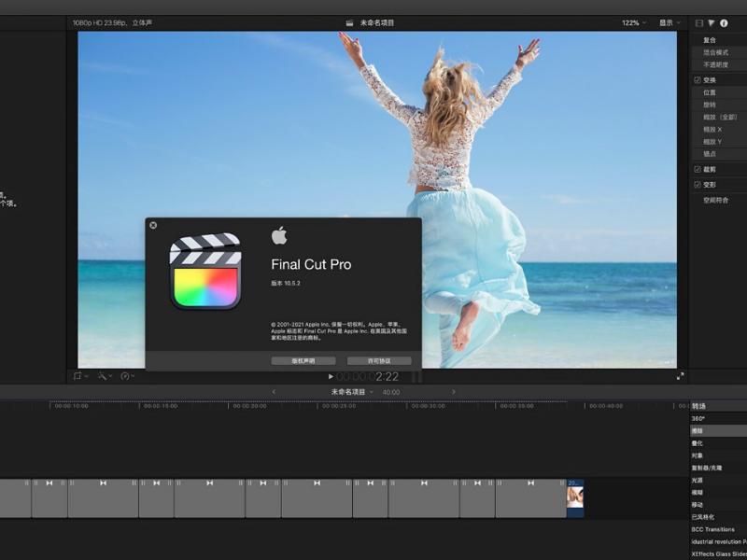Switch to the Video inspector icon
This screenshot has width=747, height=560.
tap(698, 22)
